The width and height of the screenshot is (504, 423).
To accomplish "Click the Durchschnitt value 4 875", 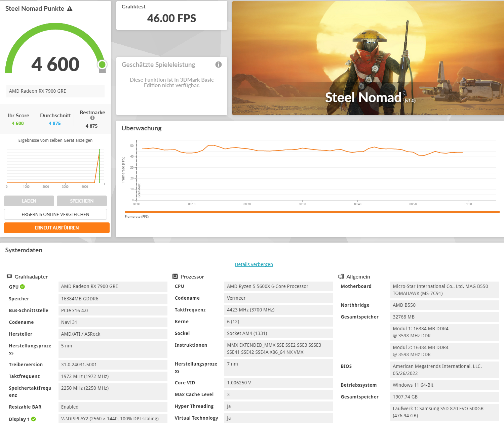I will tap(55, 123).
